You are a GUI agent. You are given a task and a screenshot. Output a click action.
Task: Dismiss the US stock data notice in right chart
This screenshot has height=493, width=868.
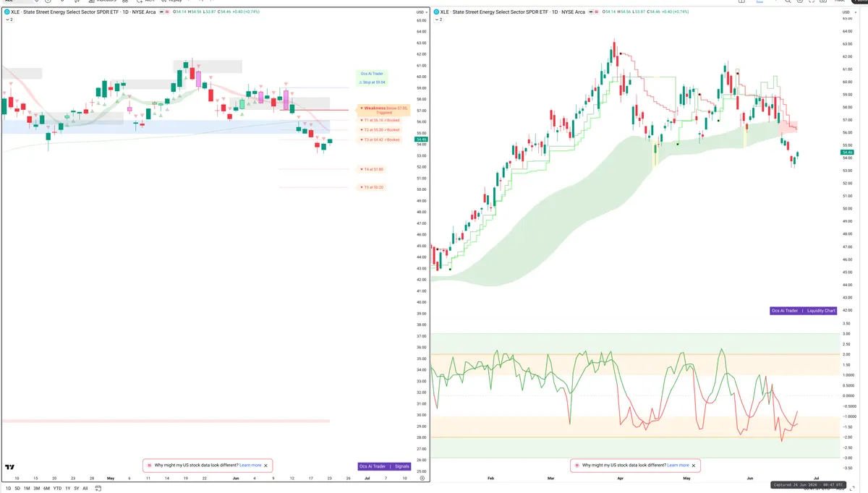tap(693, 466)
